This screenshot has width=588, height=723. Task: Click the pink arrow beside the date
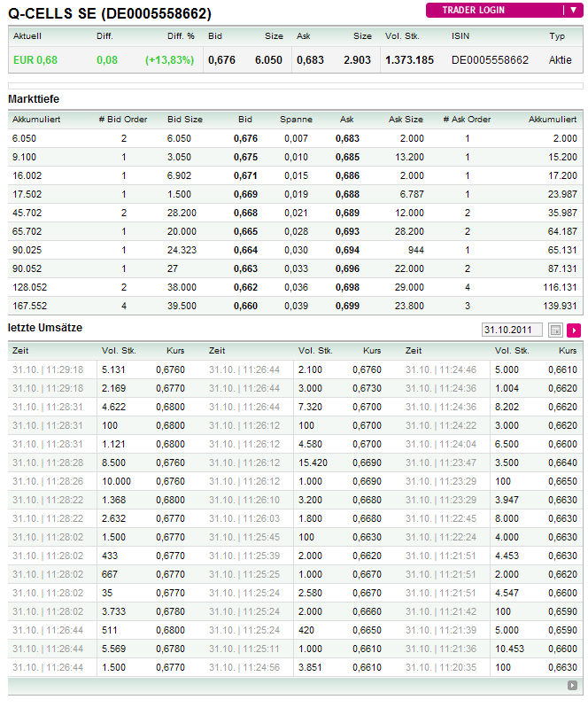pyautogui.click(x=574, y=330)
